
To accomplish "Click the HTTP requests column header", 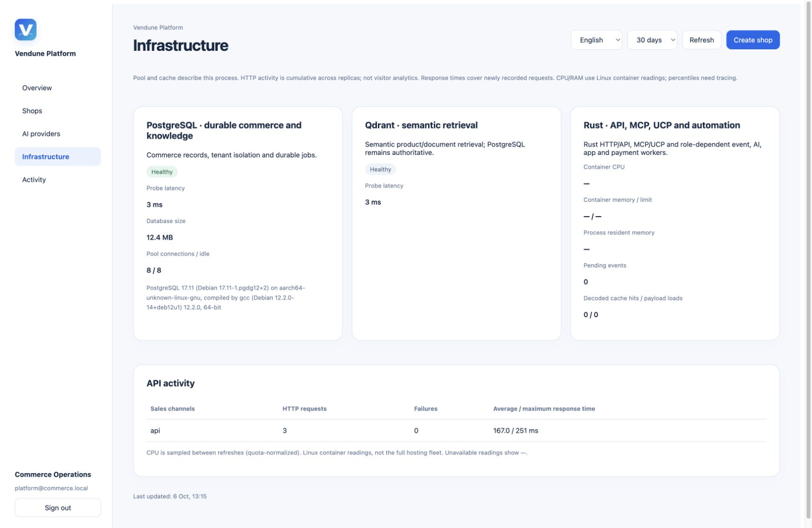I will pos(304,408).
